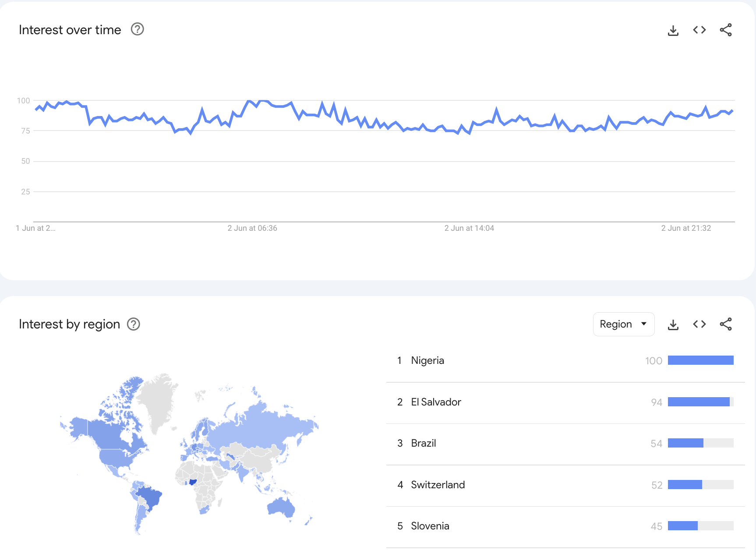Viewport: 756px width, 557px height.
Task: Open embed code for Interest over time
Action: (x=699, y=30)
